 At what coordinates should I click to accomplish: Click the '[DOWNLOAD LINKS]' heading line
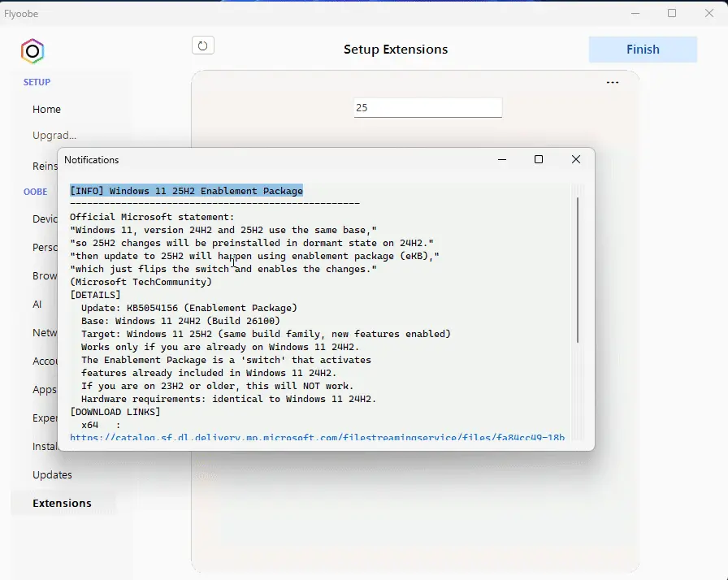tap(115, 412)
